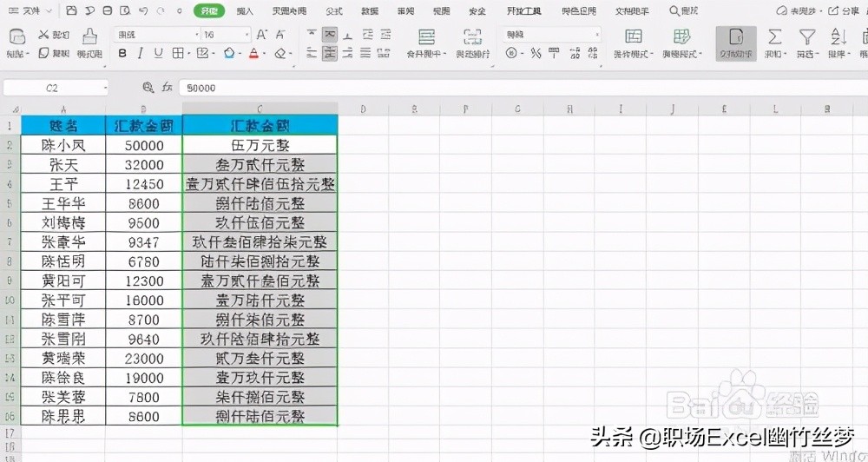The image size is (868, 462).
Task: Click the Undo arrow icon
Action: pyautogui.click(x=143, y=10)
